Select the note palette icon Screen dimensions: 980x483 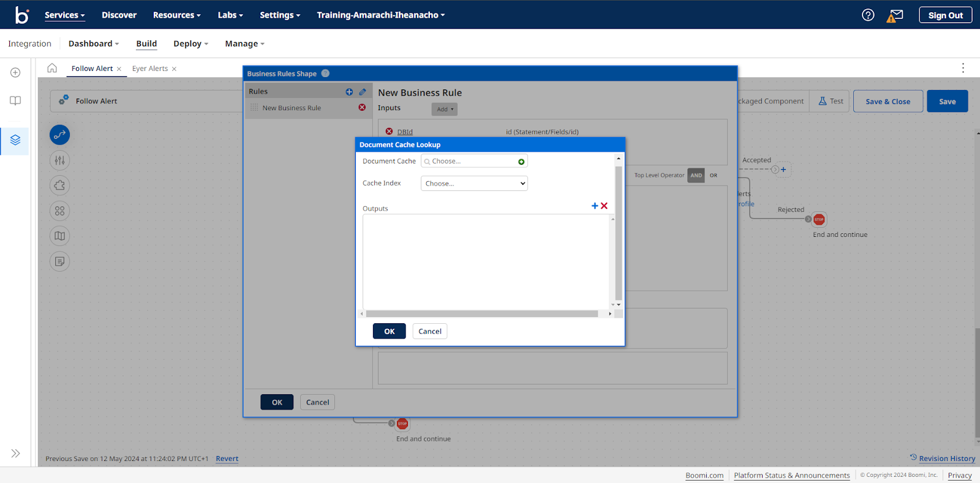(x=59, y=261)
